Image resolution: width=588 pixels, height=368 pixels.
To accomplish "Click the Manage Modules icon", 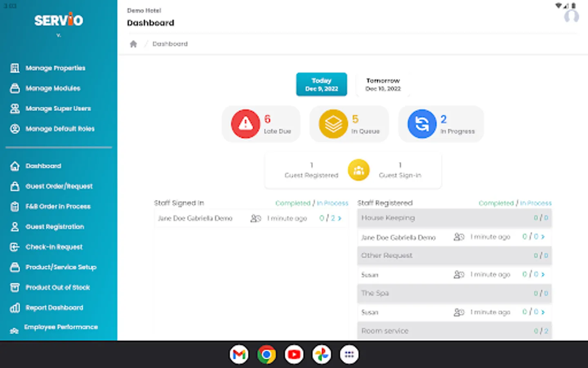I will 15,88.
